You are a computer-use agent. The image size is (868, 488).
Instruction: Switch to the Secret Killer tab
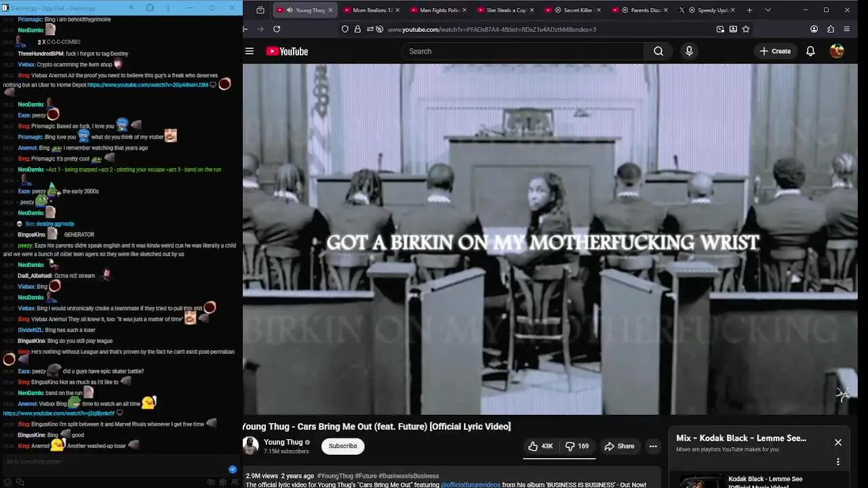pos(573,10)
